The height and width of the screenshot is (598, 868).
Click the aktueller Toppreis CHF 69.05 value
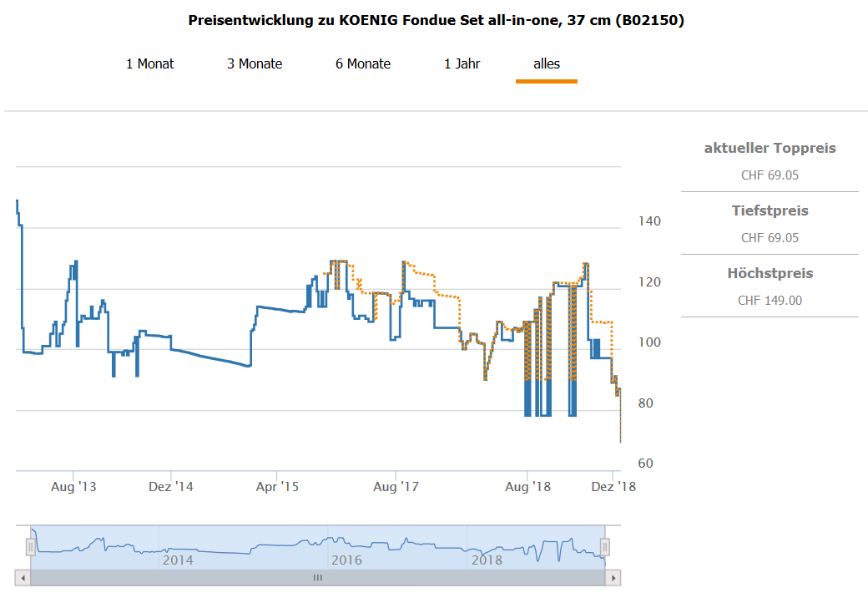[770, 175]
